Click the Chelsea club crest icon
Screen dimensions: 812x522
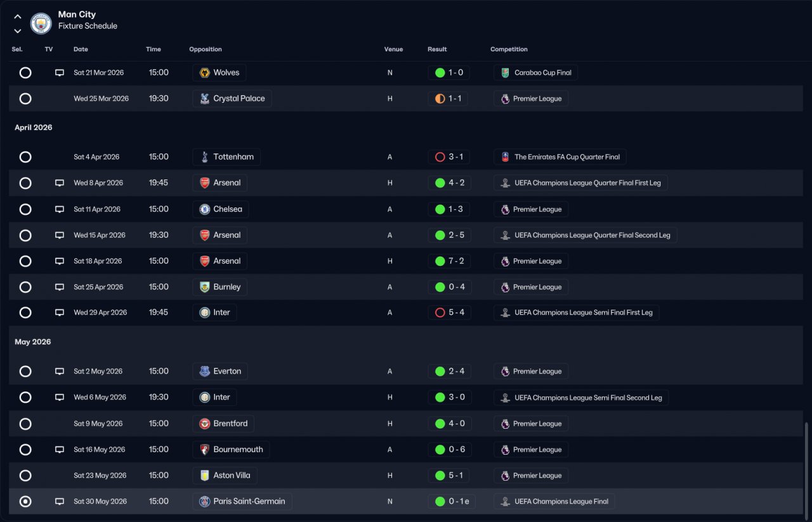pyautogui.click(x=204, y=209)
